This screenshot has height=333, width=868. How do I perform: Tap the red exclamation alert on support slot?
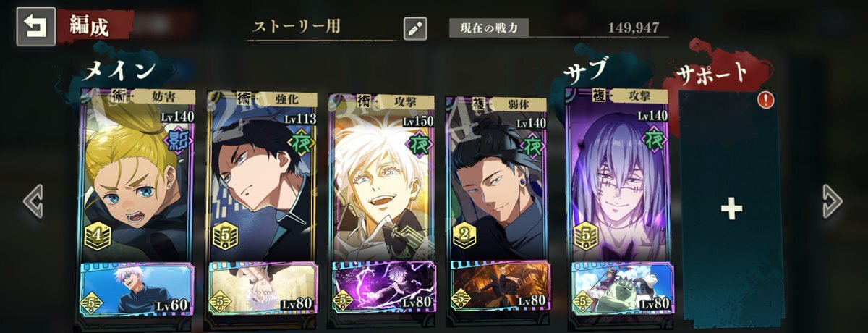tap(765, 100)
